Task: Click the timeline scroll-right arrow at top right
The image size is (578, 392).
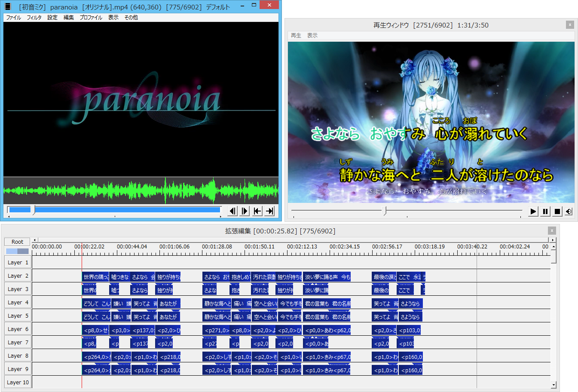Action: (553, 240)
